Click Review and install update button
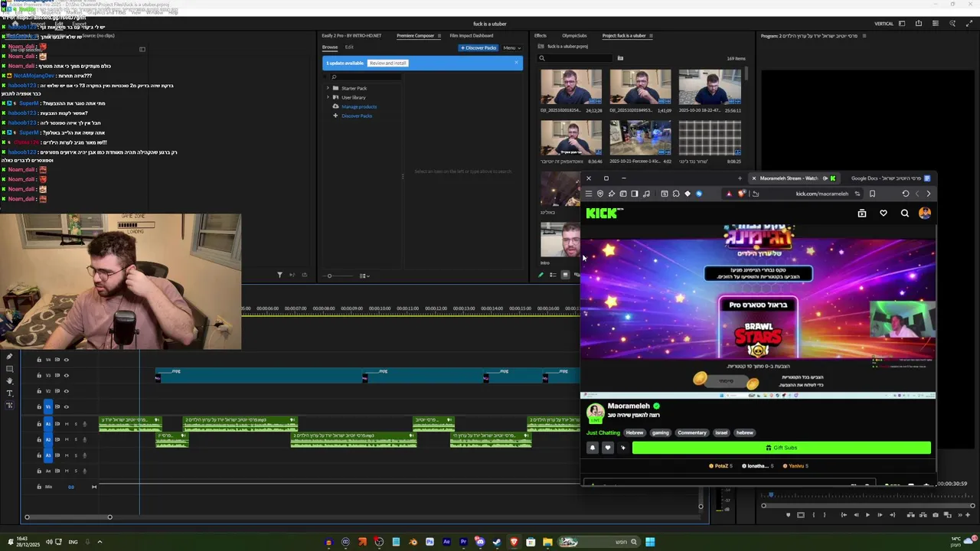The height and width of the screenshot is (551, 980). pyautogui.click(x=388, y=63)
